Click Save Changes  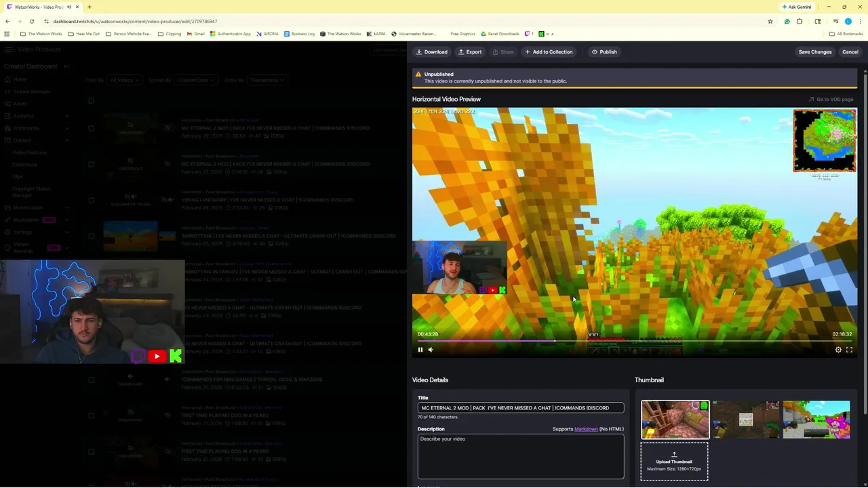point(815,52)
